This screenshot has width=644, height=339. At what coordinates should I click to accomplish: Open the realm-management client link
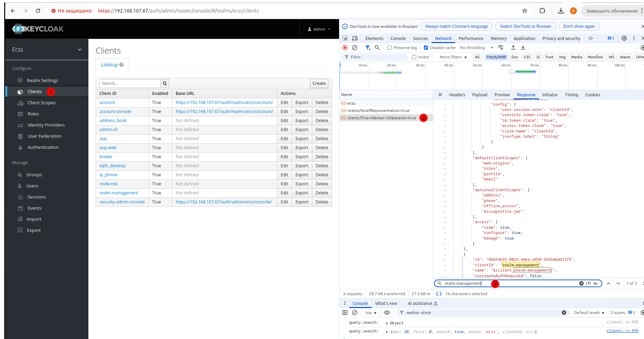click(119, 193)
